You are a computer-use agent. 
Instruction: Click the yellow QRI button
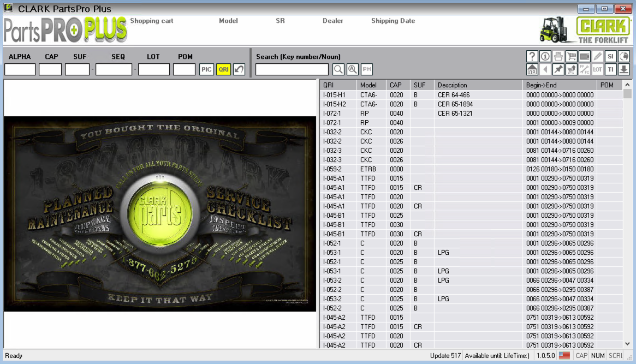pyautogui.click(x=223, y=69)
